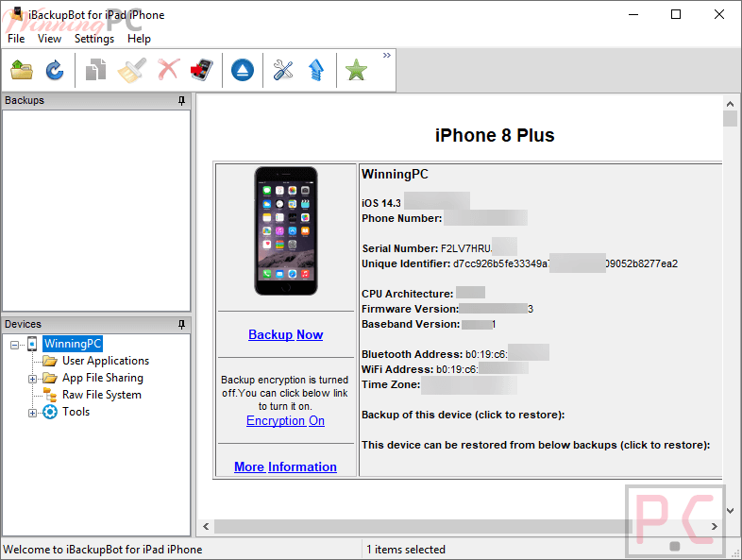
Task: Click the Backups panel header
Action: [x=96, y=100]
